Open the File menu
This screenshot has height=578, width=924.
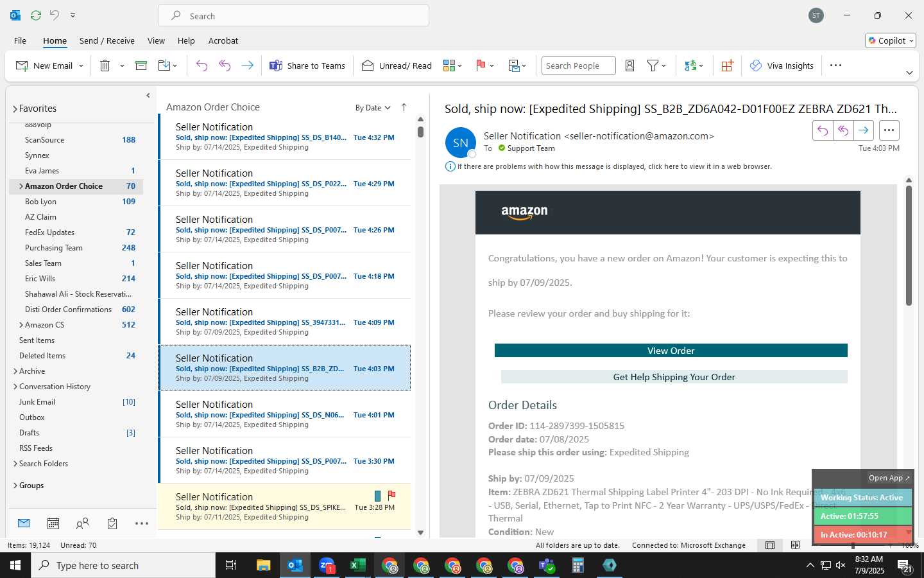pos(21,40)
